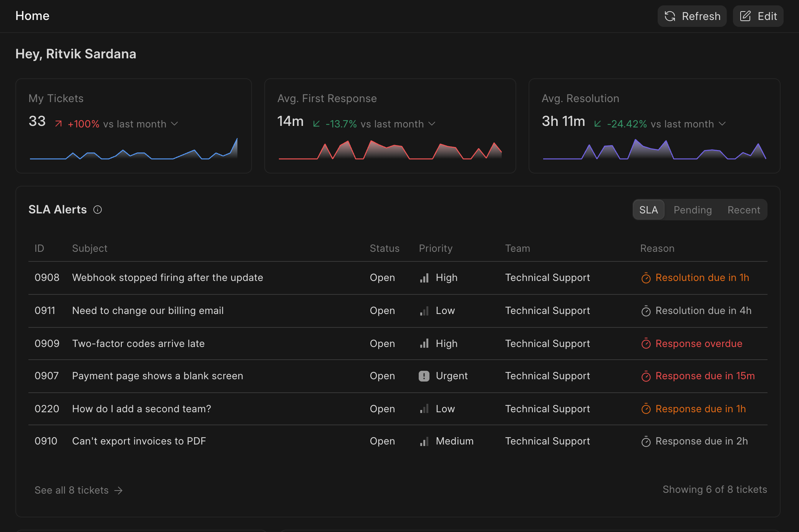Expand My Tickets comparison period dropdown
This screenshot has height=532, width=799.
click(174, 124)
